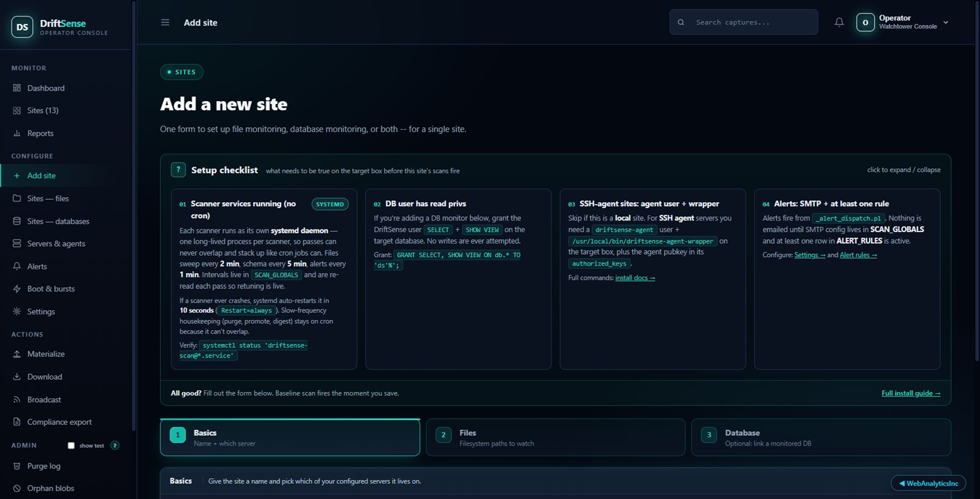Click the Alerts bell icon in sidebar
The width and height of the screenshot is (980, 499).
tap(17, 266)
